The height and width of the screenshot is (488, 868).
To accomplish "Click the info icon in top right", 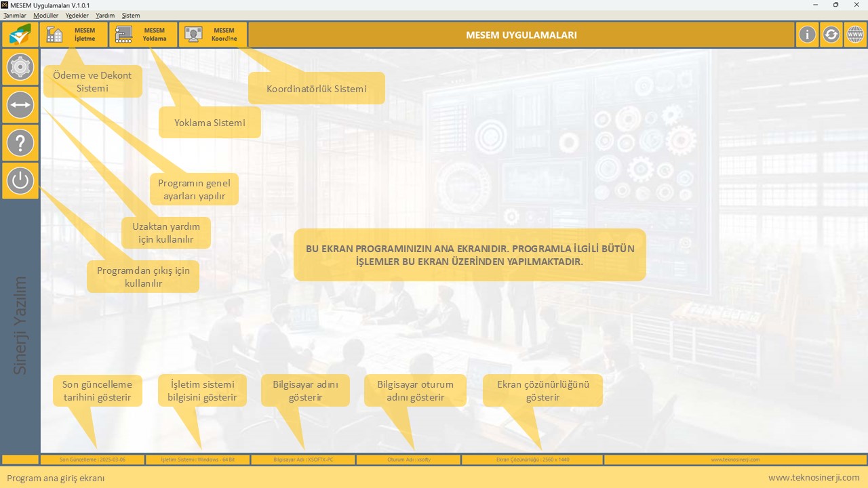I will (x=807, y=35).
